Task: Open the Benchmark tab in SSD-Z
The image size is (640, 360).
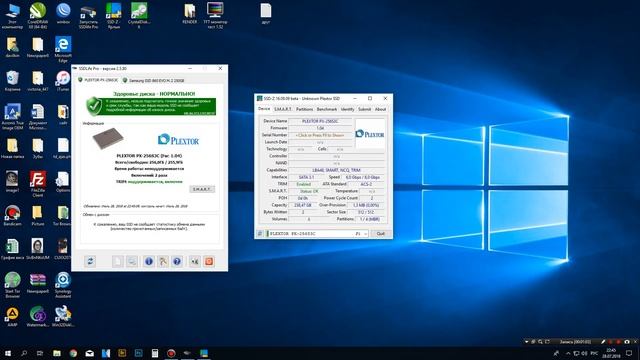Action: (x=327, y=109)
